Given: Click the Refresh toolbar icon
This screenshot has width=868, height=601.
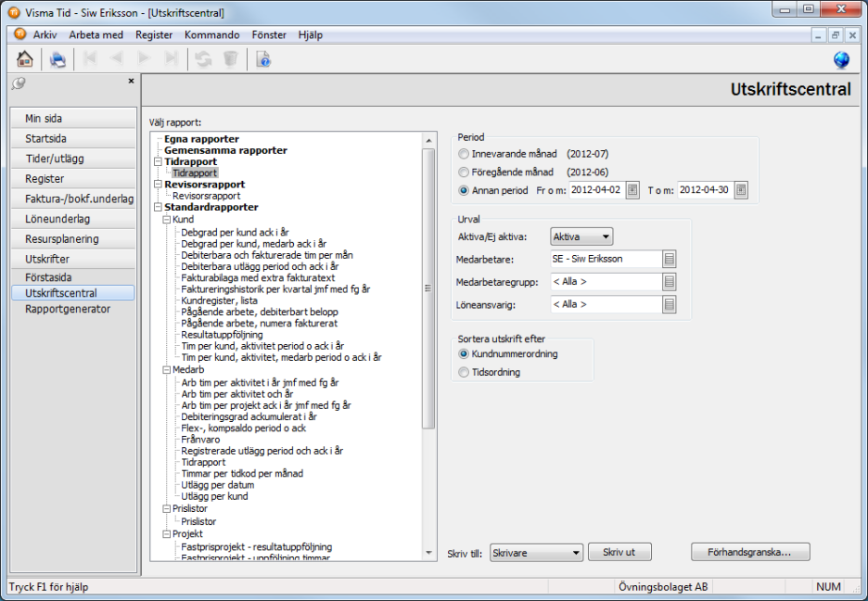Looking at the screenshot, I should 204,58.
